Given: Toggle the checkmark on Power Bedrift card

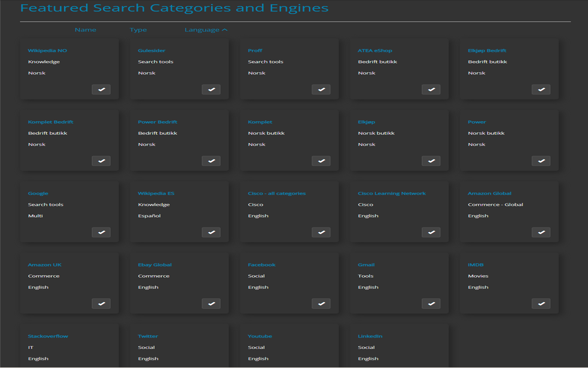Looking at the screenshot, I should click(x=211, y=161).
